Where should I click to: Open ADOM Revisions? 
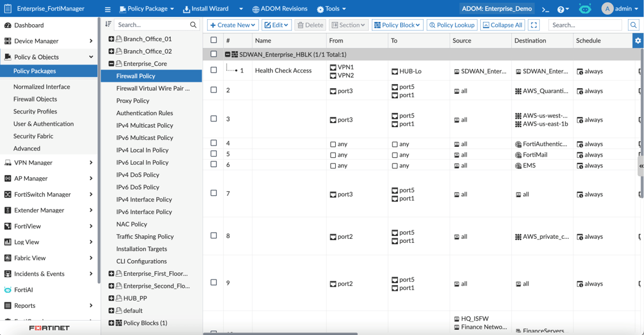[280, 9]
